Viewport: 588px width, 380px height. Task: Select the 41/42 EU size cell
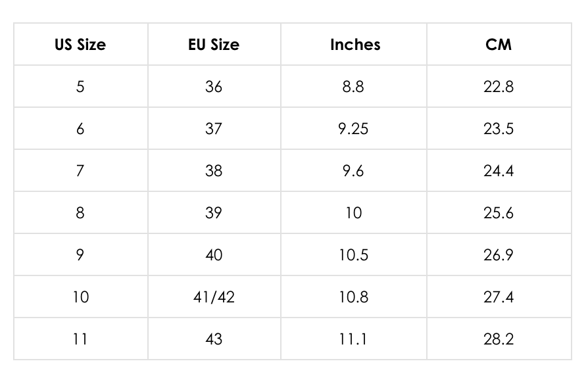[214, 297]
